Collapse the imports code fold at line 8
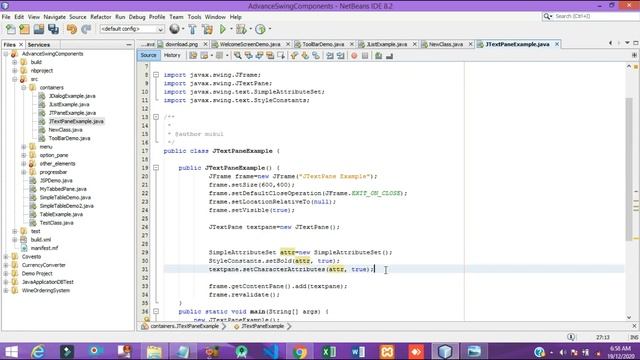Screen dimensions: 640x360 [x=156, y=75]
